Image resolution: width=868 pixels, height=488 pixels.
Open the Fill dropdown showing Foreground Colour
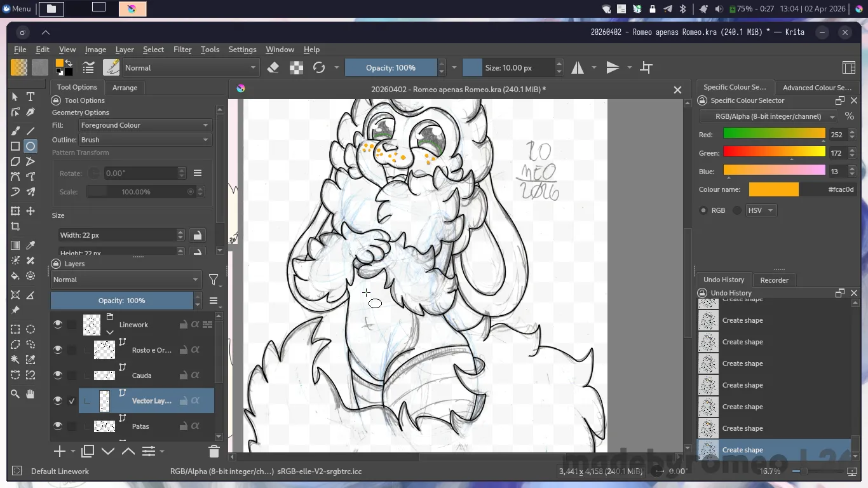tap(144, 125)
